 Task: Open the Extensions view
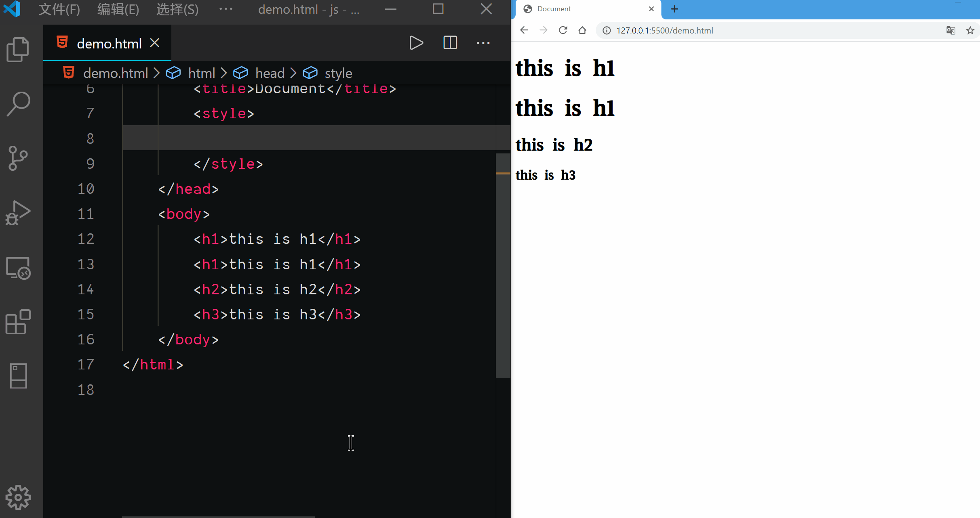pos(18,322)
